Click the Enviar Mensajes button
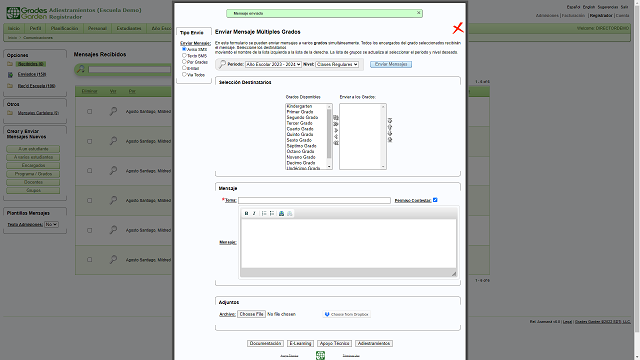This screenshot has width=640, height=360. pyautogui.click(x=391, y=64)
